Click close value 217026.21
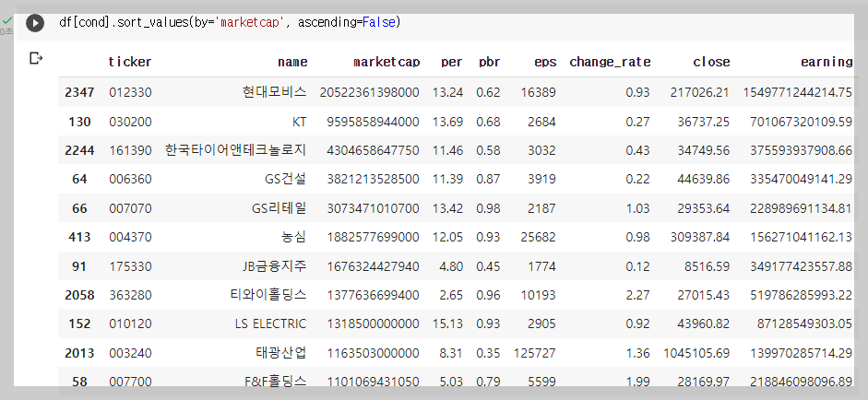Viewport: 868px width, 400px height. pos(700,92)
